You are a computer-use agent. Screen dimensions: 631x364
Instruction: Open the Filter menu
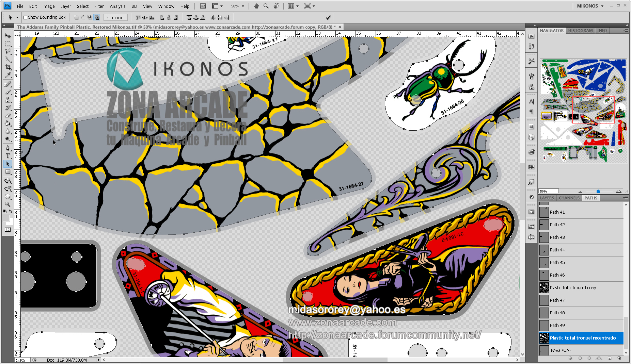(99, 6)
